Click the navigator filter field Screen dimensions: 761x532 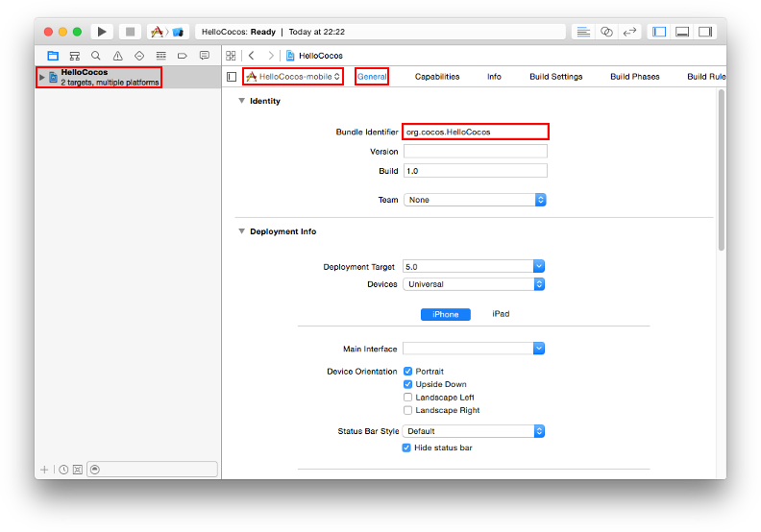tap(153, 470)
